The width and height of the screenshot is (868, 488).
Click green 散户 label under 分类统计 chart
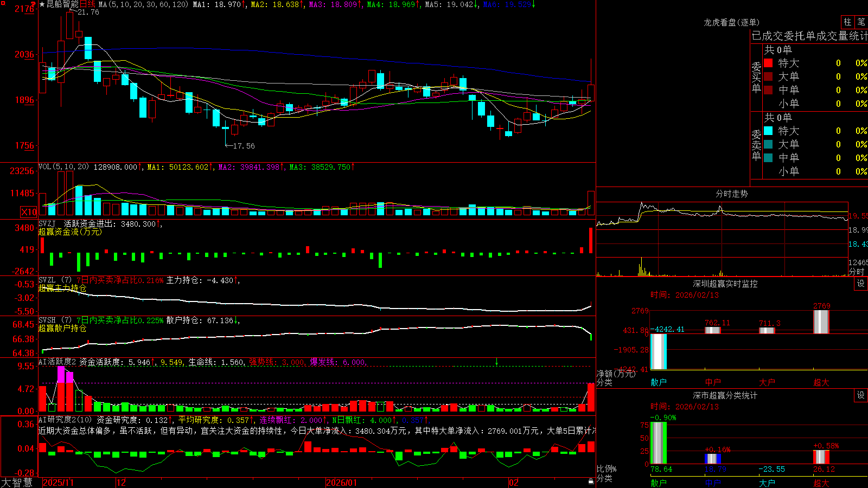659,483
